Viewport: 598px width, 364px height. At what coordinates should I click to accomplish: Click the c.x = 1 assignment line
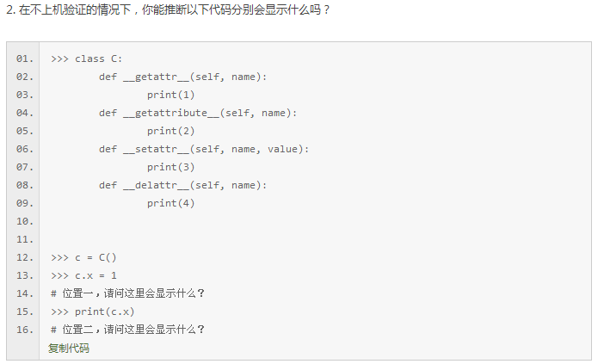tap(83, 276)
